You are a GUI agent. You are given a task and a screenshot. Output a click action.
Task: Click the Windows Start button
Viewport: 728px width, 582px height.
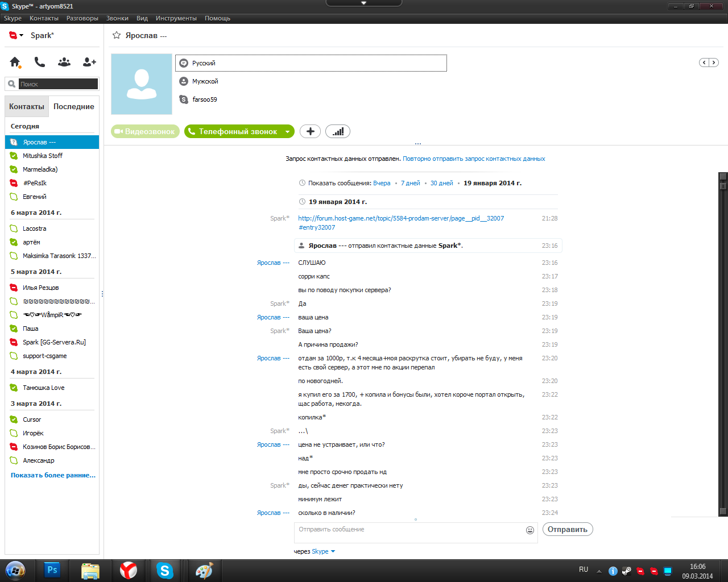(15, 570)
